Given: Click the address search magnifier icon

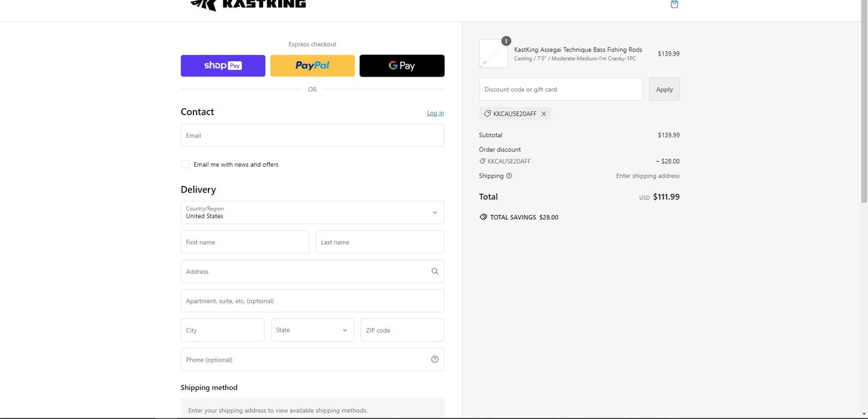Looking at the screenshot, I should [x=435, y=271].
